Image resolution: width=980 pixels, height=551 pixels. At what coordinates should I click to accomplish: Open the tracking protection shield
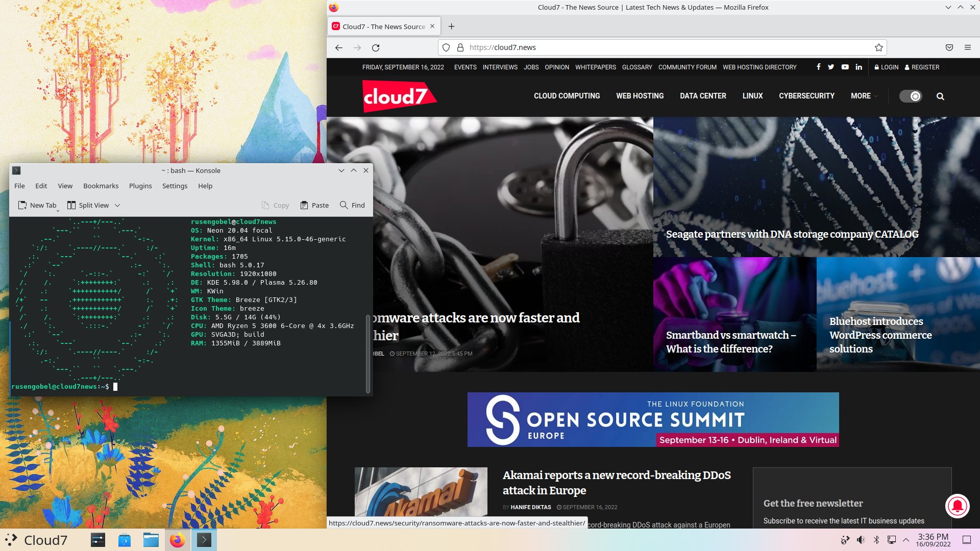(446, 47)
